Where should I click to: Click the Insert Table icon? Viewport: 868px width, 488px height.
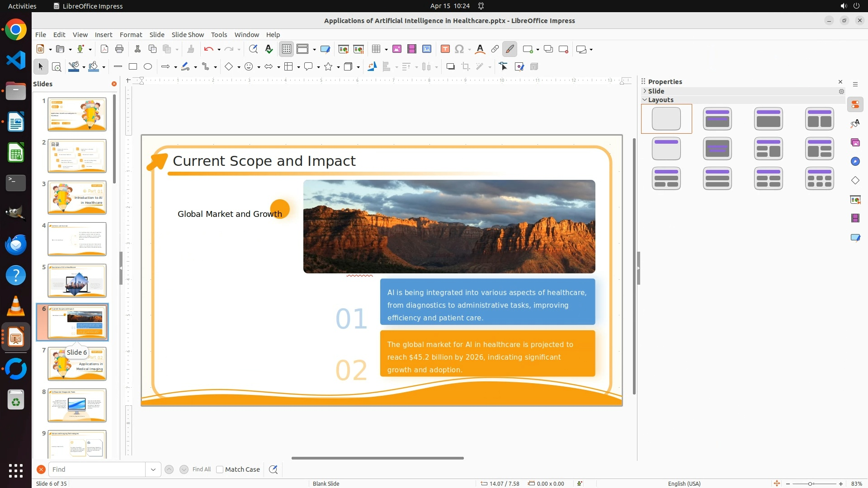coord(376,49)
